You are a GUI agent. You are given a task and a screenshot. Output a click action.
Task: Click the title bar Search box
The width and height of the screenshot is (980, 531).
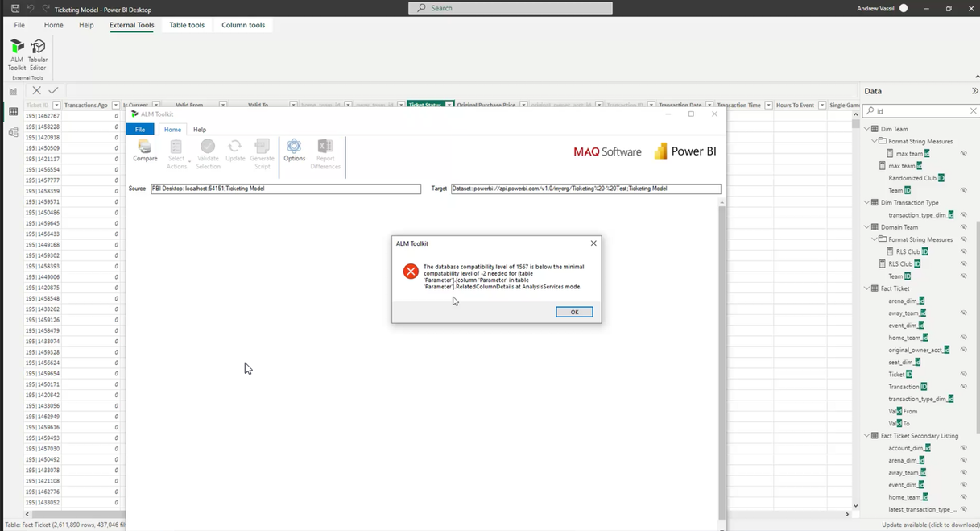tap(511, 8)
